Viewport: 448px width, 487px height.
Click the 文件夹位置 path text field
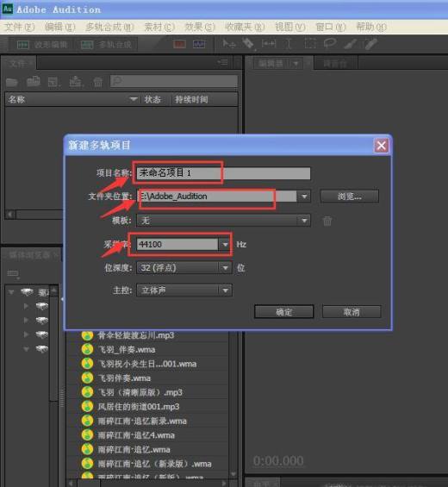click(x=217, y=197)
